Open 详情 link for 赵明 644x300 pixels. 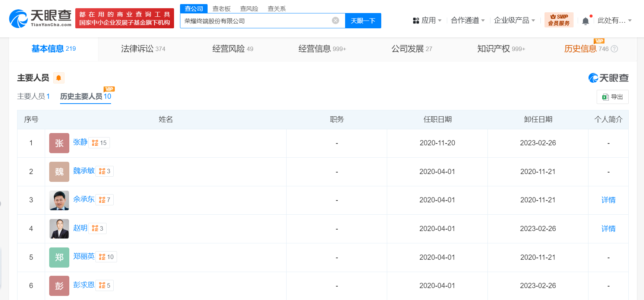(608, 229)
